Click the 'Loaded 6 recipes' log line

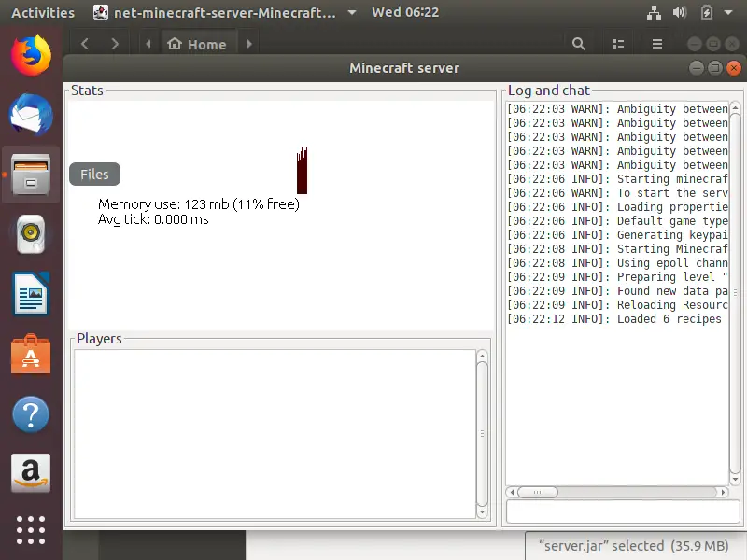tap(614, 319)
